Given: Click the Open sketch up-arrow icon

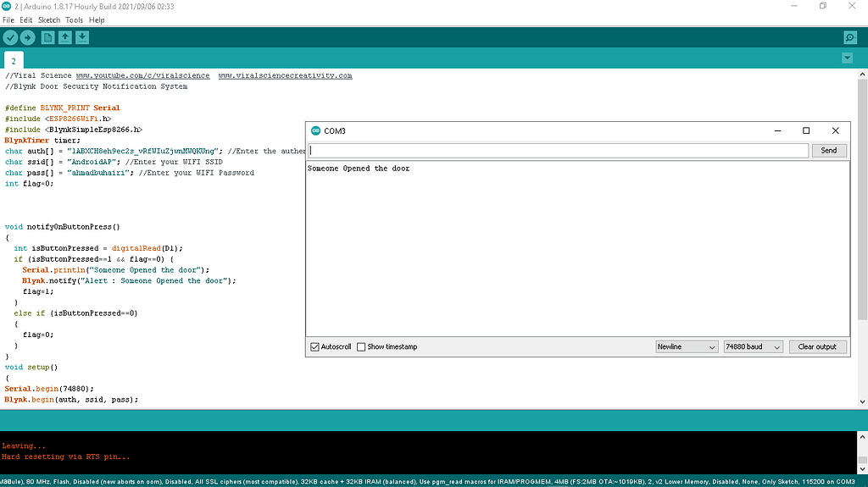Looking at the screenshot, I should click(65, 37).
